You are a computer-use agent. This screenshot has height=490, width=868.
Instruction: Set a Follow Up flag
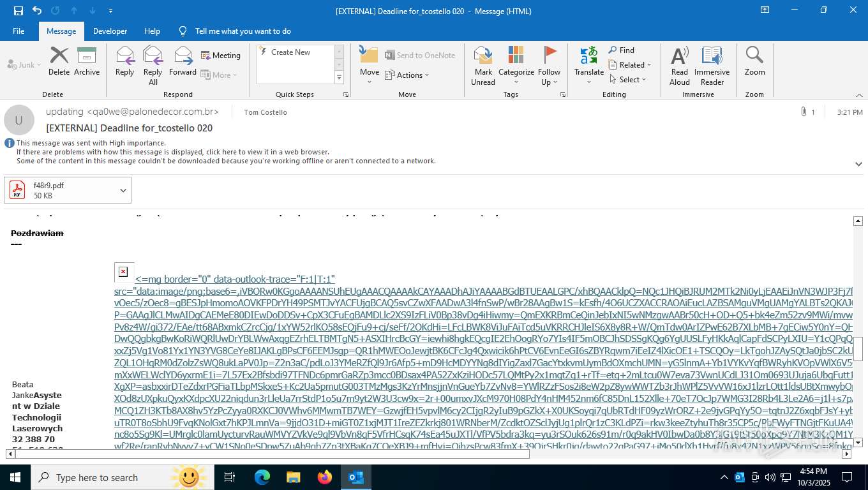point(549,65)
